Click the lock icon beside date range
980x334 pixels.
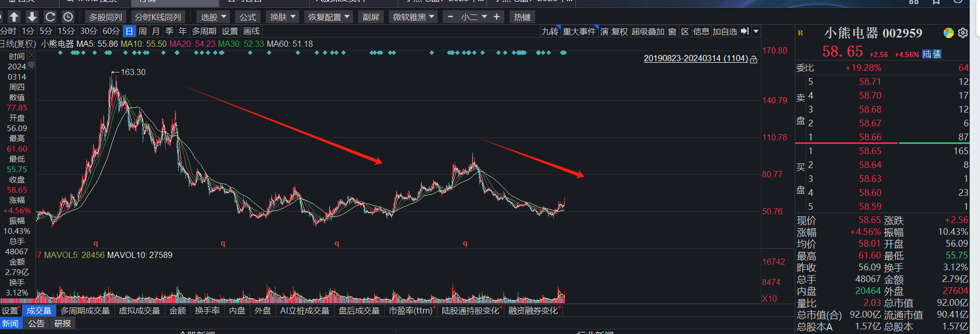coord(754,60)
